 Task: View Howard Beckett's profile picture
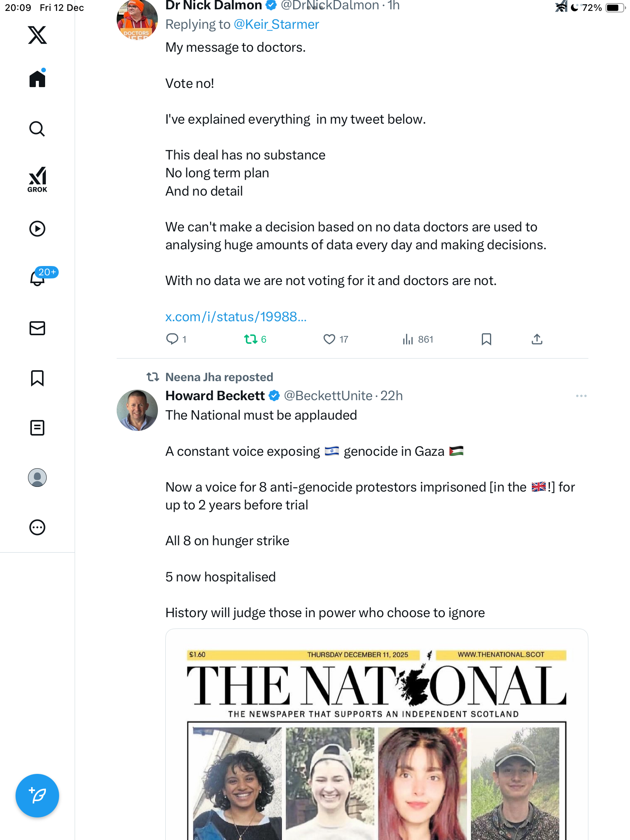point(137,410)
